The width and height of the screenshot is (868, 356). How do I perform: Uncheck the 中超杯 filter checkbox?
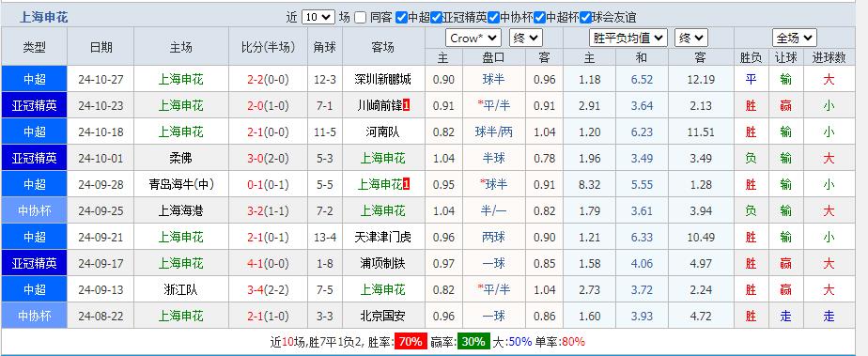pyautogui.click(x=540, y=17)
